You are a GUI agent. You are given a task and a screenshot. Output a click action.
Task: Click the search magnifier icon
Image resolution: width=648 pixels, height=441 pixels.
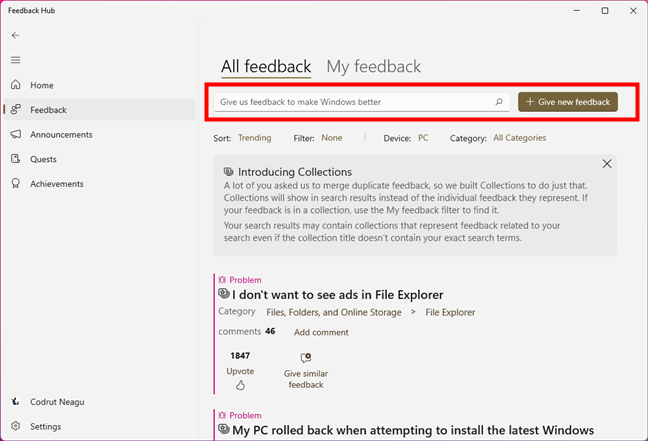click(x=499, y=102)
